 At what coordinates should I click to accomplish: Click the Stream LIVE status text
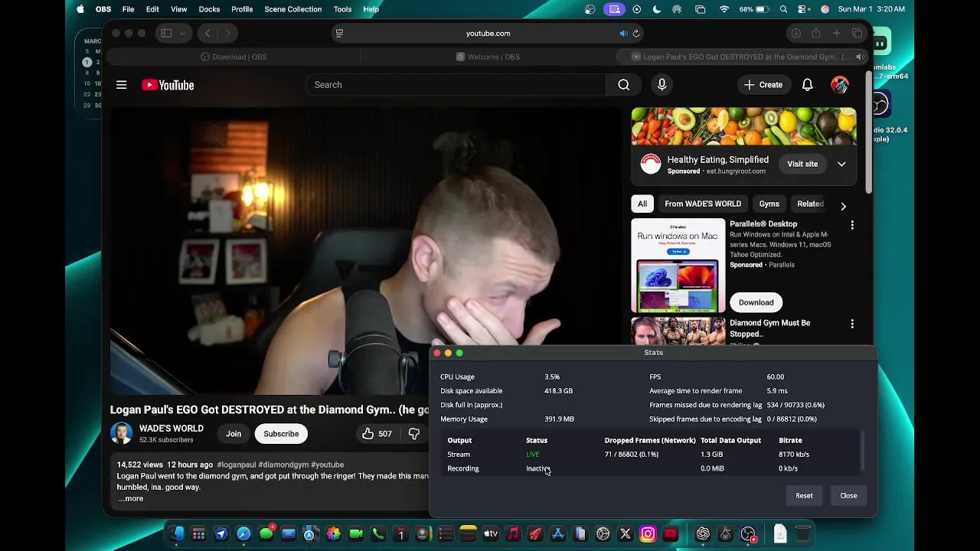[x=533, y=455]
